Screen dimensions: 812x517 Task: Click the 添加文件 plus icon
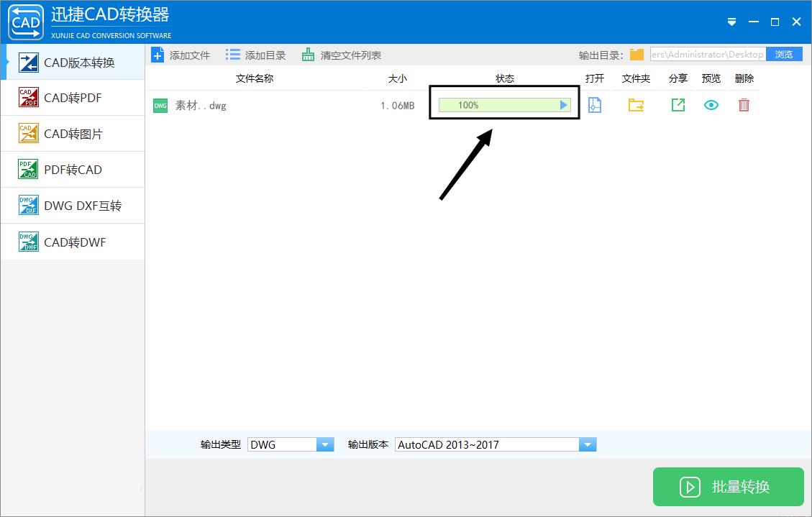point(158,54)
